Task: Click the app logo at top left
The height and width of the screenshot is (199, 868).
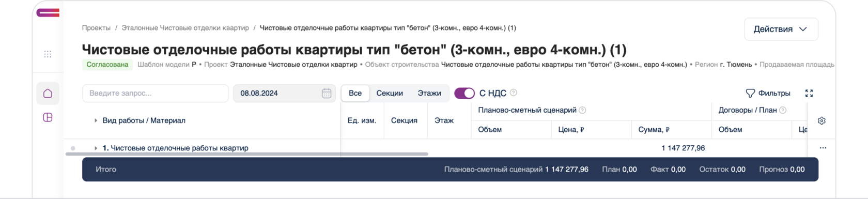Action: pos(48,12)
